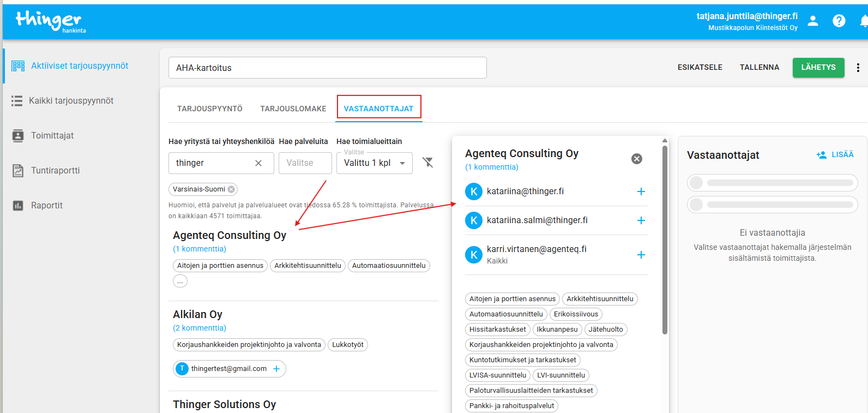Select the Thinger Solutions Oy supplier heading
The width and height of the screenshot is (868, 413).
[225, 404]
